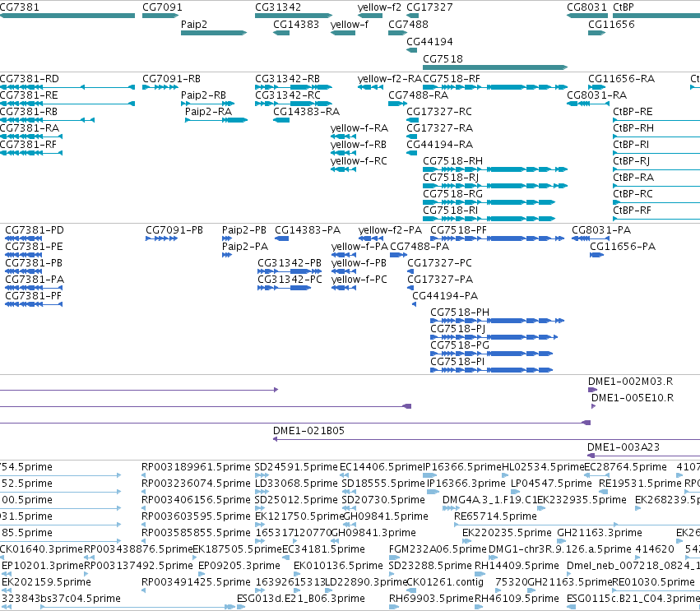The width and height of the screenshot is (700, 611).
Task: Open EST CK01261.contig
Action: [x=446, y=582]
